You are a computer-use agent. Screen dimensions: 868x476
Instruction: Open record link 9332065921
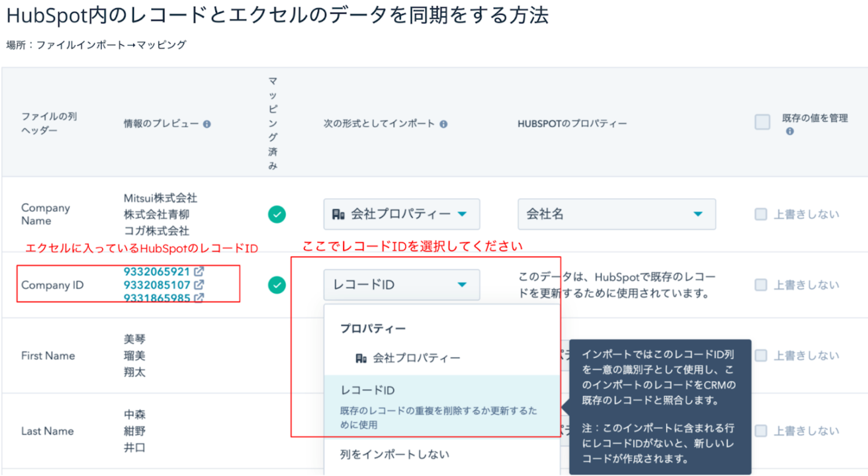(x=157, y=271)
